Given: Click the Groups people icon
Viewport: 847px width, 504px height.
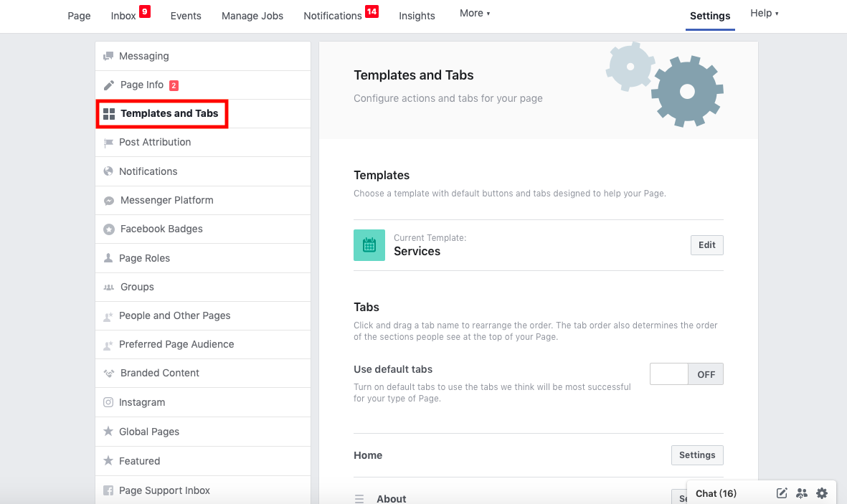Looking at the screenshot, I should (108, 287).
